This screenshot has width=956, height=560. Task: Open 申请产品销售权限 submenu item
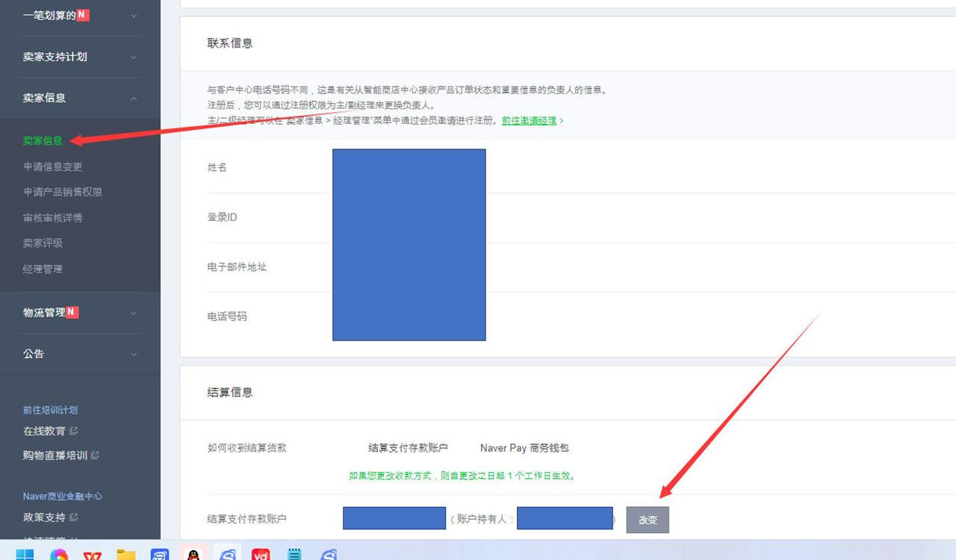(x=63, y=192)
